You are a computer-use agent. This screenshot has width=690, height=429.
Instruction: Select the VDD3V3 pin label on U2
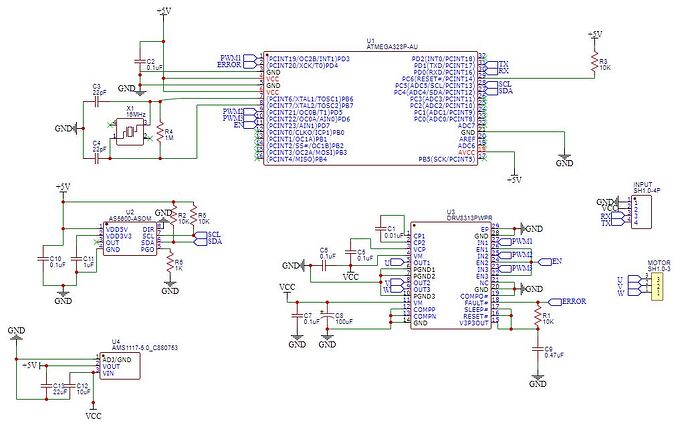pyautogui.click(x=119, y=236)
